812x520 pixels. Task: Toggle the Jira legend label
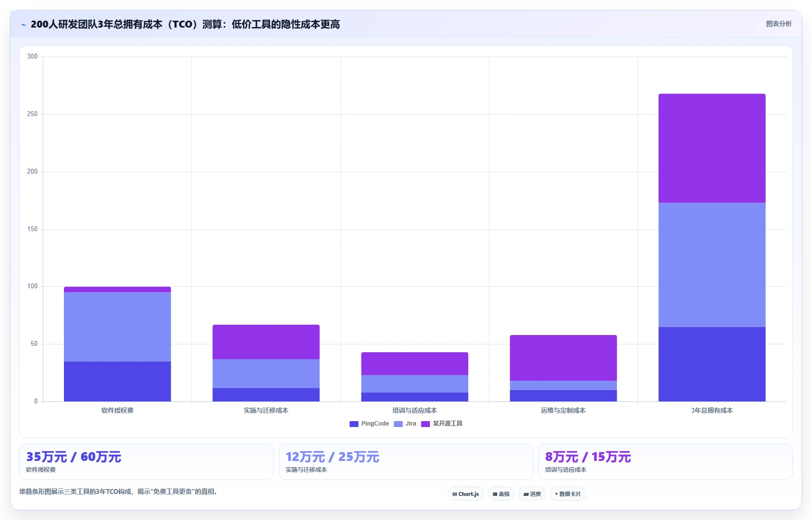coord(411,424)
